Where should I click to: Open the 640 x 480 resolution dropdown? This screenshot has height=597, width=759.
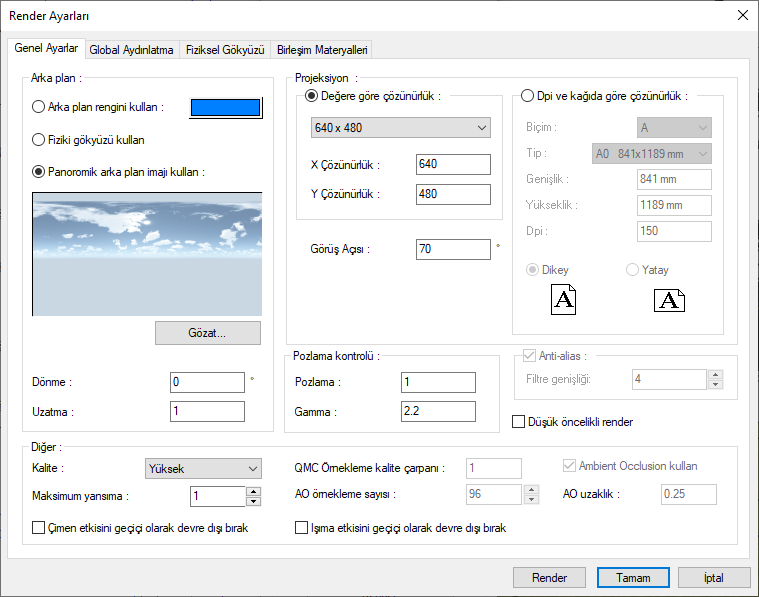tap(400, 128)
